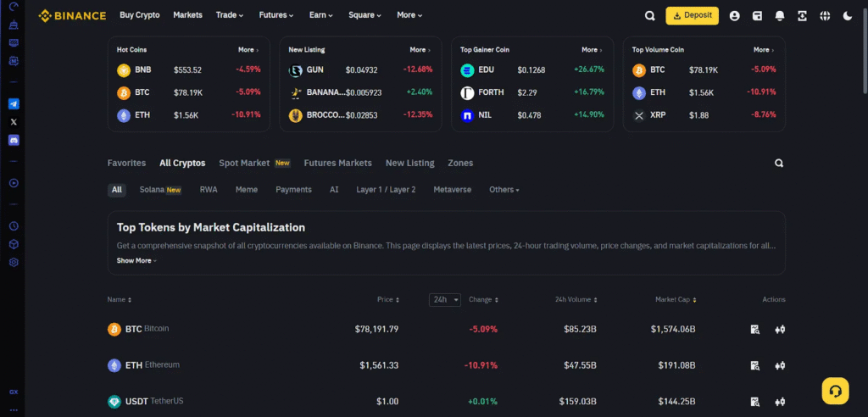Click the globe language icon
This screenshot has width=868, height=417.
[825, 15]
